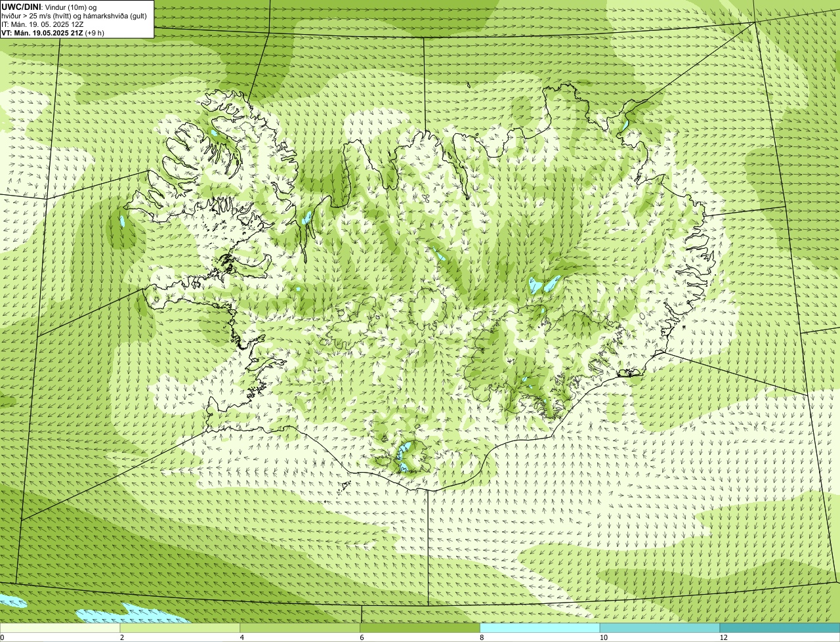Click the color scale label "4"
840x642 pixels.
(241, 637)
